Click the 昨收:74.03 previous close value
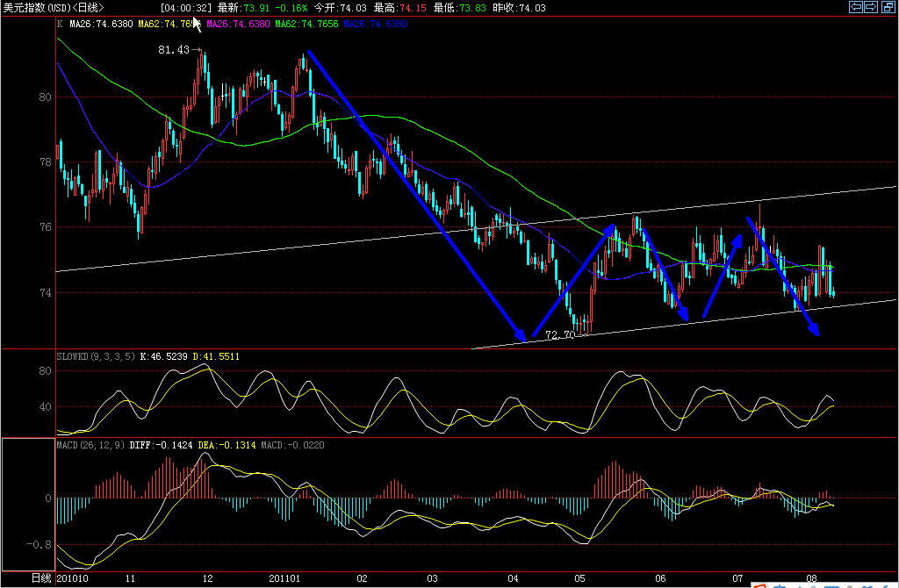 pyautogui.click(x=520, y=8)
